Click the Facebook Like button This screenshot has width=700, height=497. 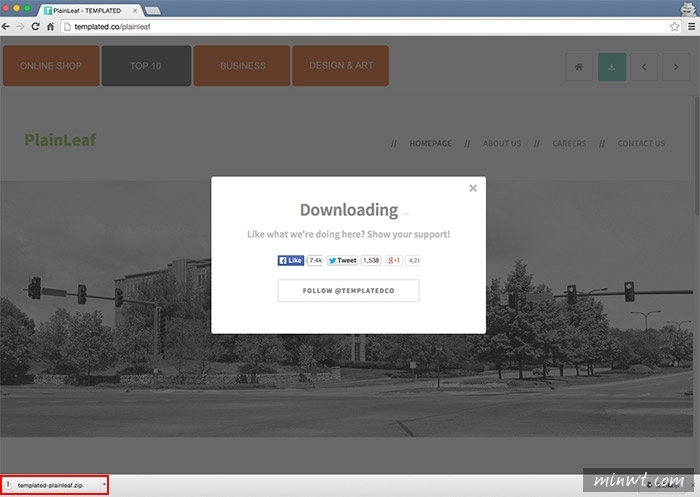pos(291,260)
